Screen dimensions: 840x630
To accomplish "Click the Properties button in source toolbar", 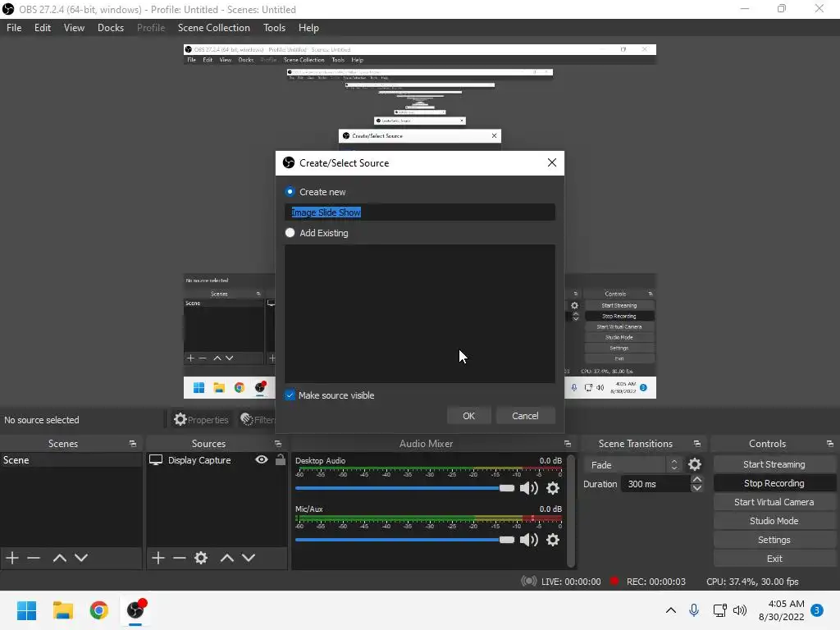I will click(201, 419).
